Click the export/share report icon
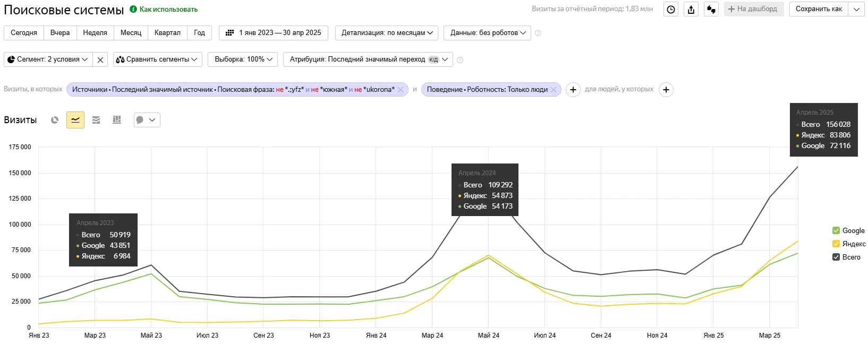The image size is (868, 344). pos(691,9)
